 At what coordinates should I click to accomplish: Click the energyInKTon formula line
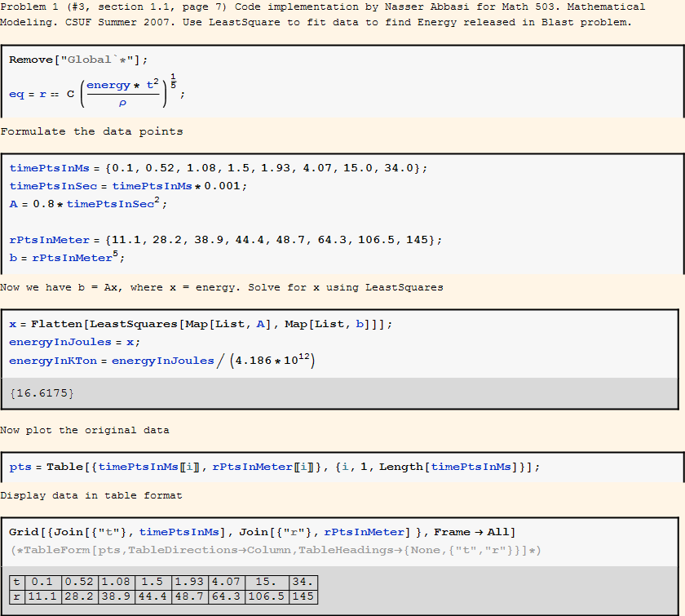pyautogui.click(x=161, y=361)
